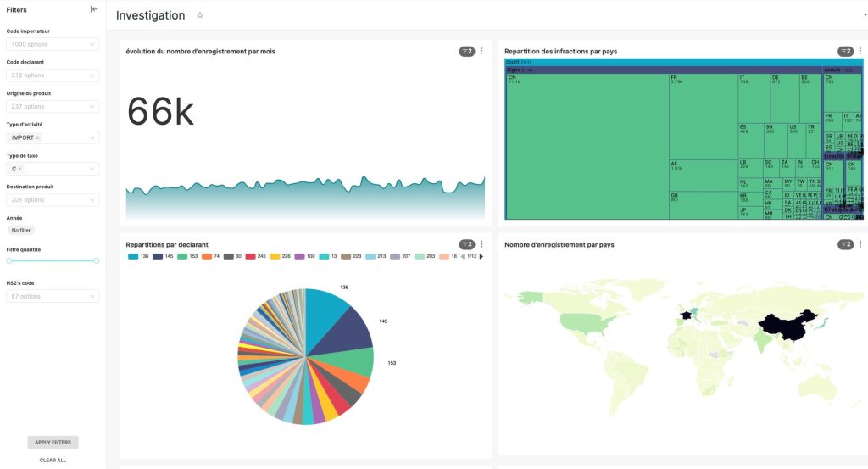Image resolution: width=868 pixels, height=469 pixels.
Task: Click the AE 1.01k treemap cell
Action: coord(703,176)
